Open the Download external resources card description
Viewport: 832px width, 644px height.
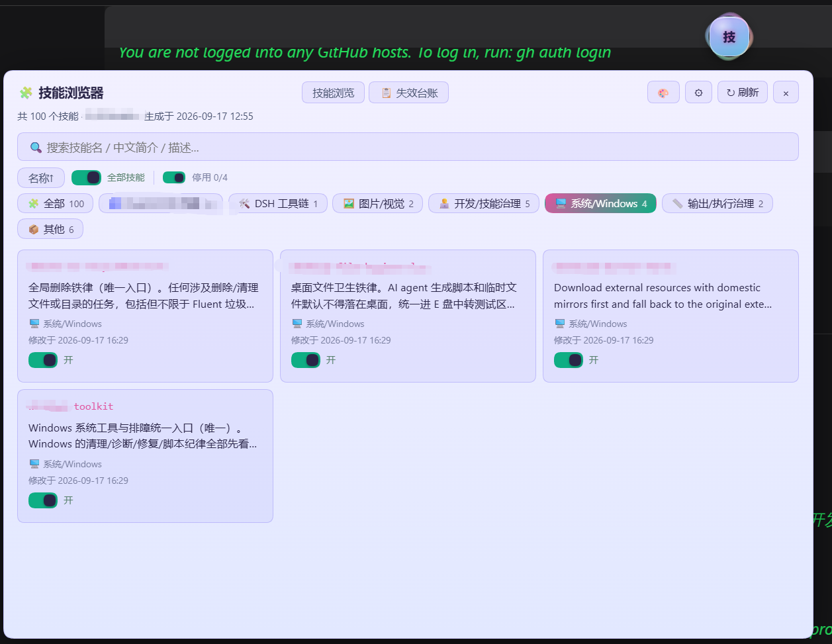tap(663, 296)
